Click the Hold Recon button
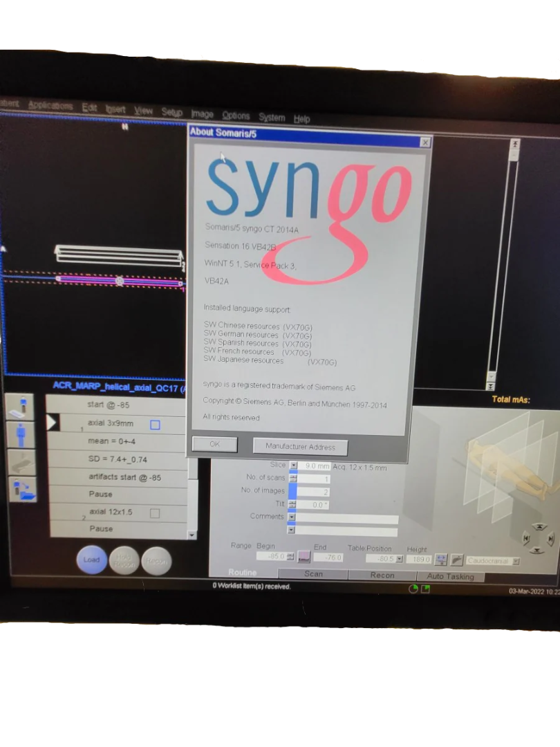 tap(124, 561)
